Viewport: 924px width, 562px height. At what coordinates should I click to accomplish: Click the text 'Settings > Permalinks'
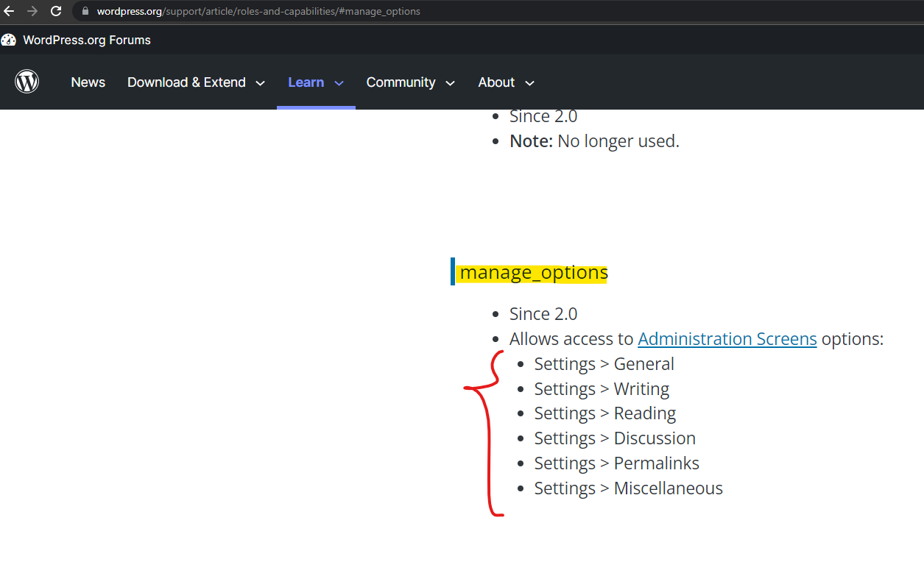(x=617, y=463)
